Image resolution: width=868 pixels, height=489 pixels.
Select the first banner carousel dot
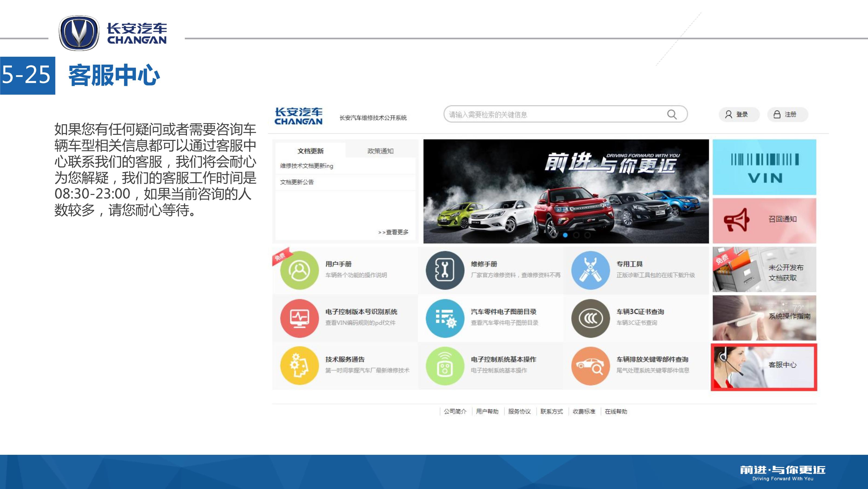pos(565,235)
